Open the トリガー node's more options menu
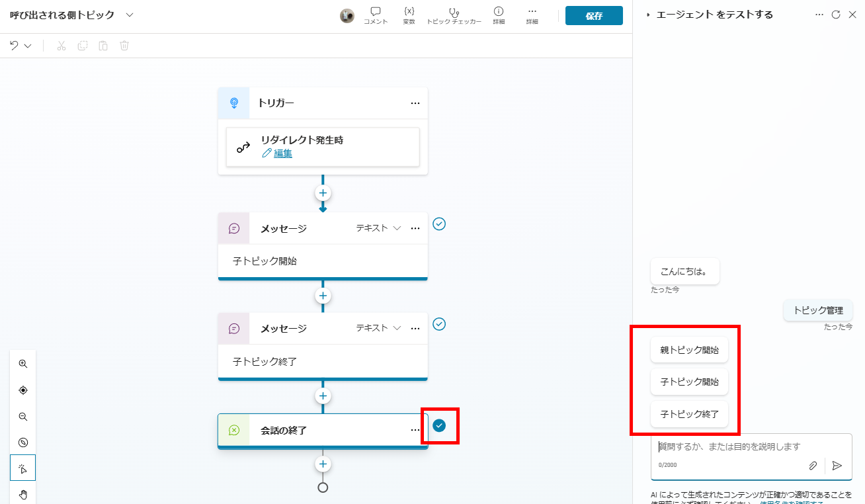Viewport: 865px width, 504px height. [415, 103]
